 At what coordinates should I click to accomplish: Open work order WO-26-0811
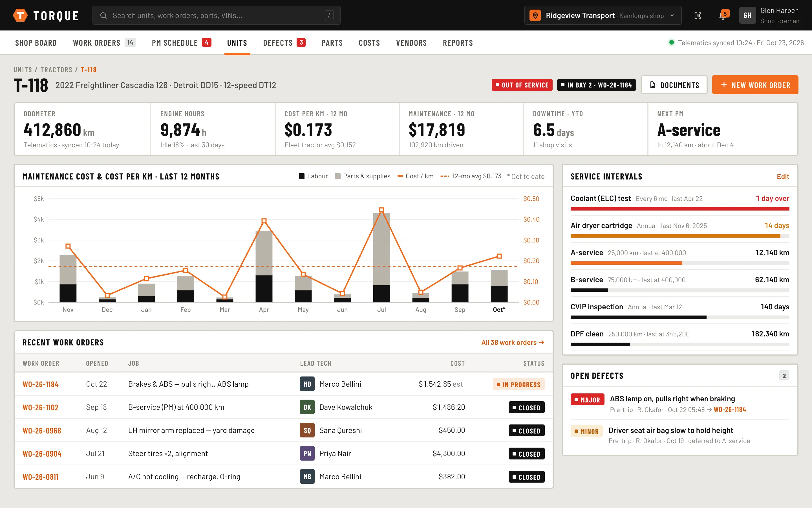point(41,477)
